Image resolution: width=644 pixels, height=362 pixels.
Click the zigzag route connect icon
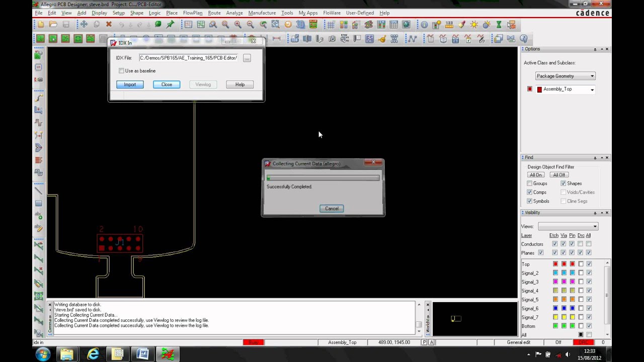pos(413,39)
